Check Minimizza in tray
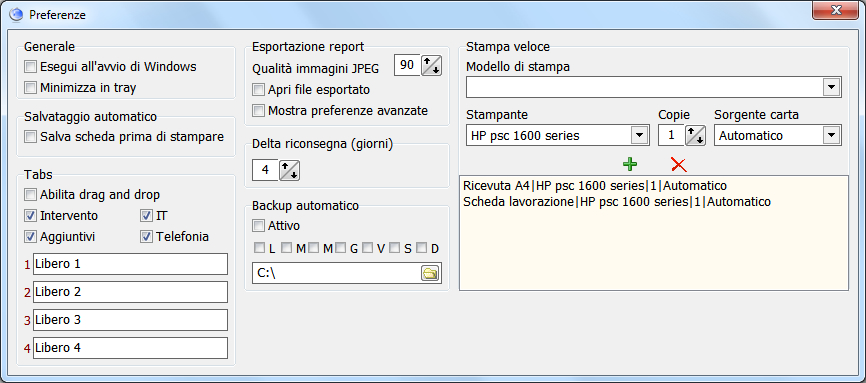Screen dimensions: 866x383 (30, 87)
